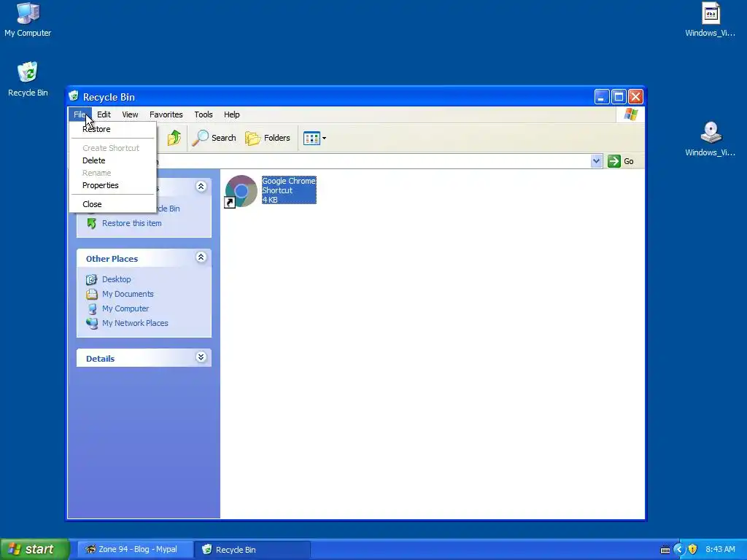Screen dimensions: 747x560
Task: Click the Recycle Bin taskbar button
Action: click(252, 550)
